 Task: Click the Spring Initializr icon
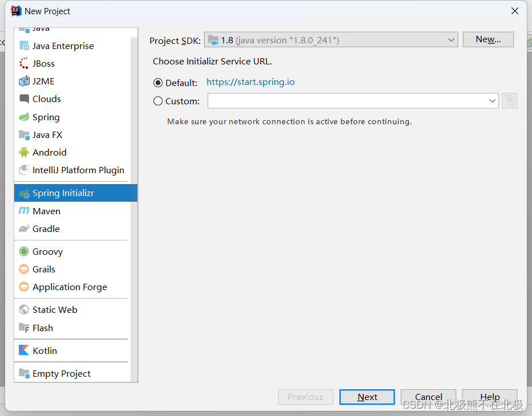24,193
